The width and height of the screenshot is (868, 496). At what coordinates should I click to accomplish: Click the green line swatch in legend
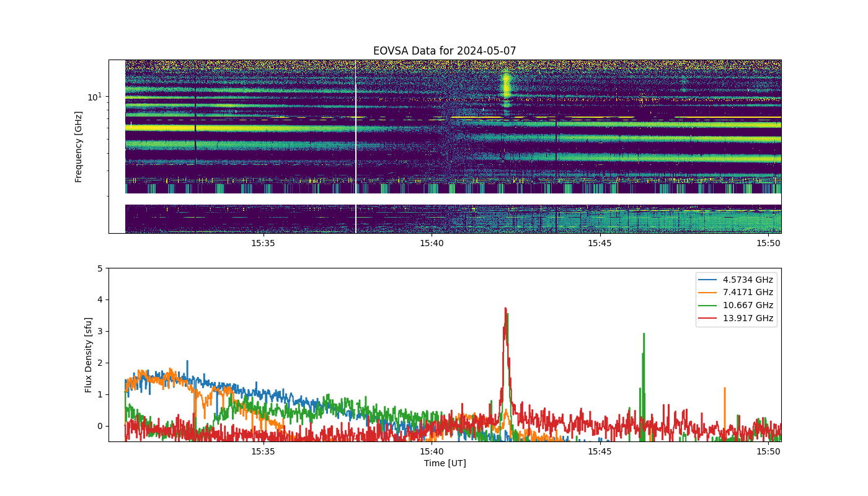(707, 306)
